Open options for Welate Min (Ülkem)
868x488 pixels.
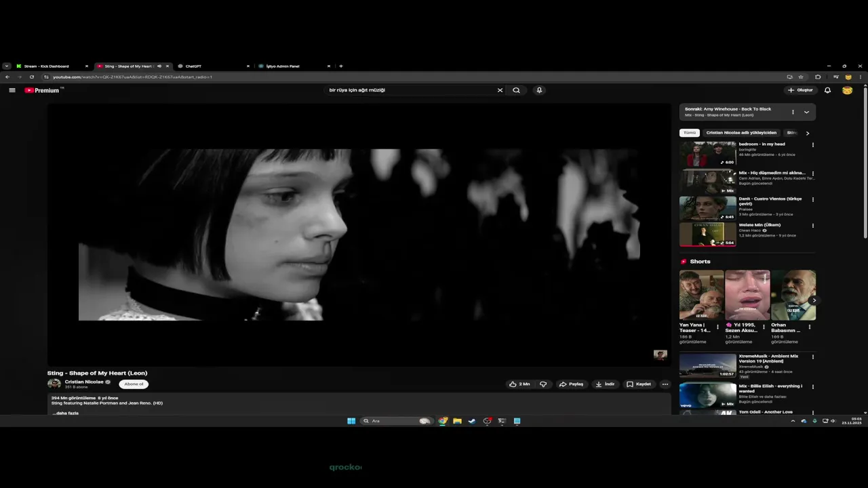[812, 226]
